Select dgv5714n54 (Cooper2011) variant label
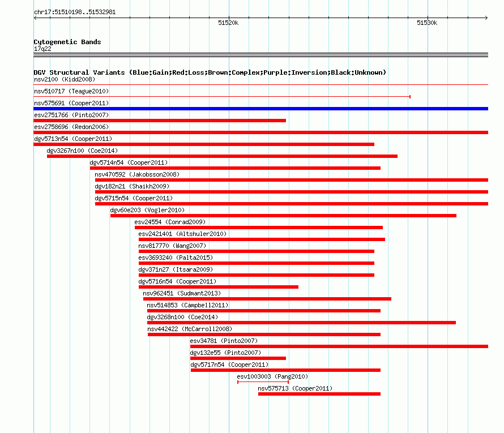The image size is (504, 433). pos(129,162)
